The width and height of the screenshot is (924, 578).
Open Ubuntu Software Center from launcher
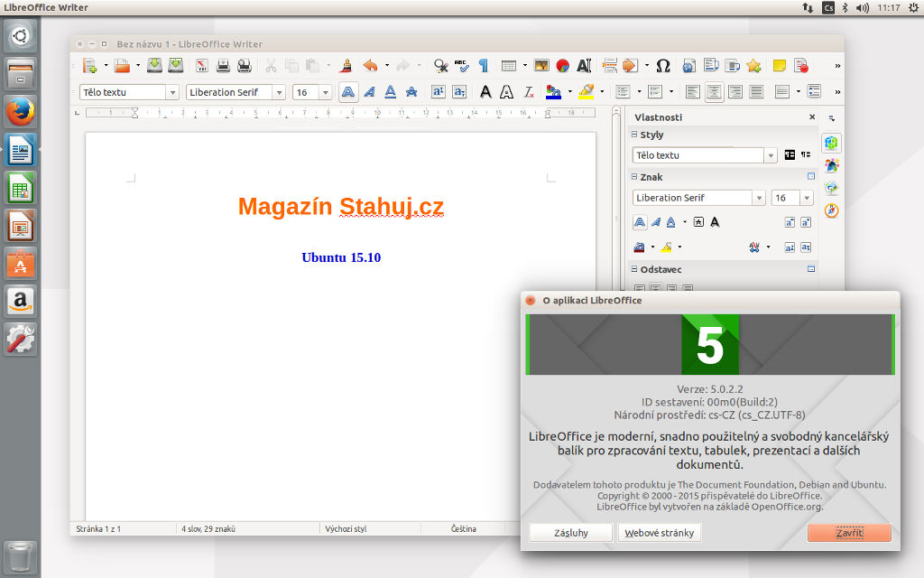pos(21,264)
